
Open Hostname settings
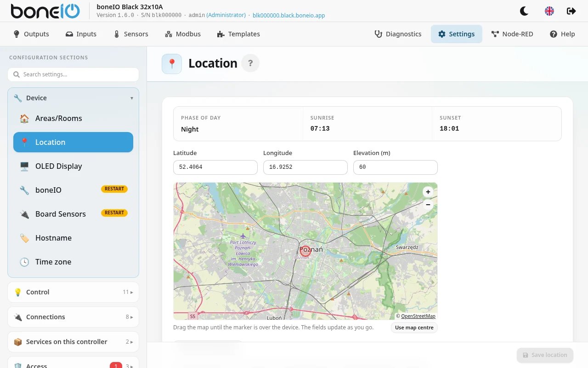pyautogui.click(x=73, y=238)
